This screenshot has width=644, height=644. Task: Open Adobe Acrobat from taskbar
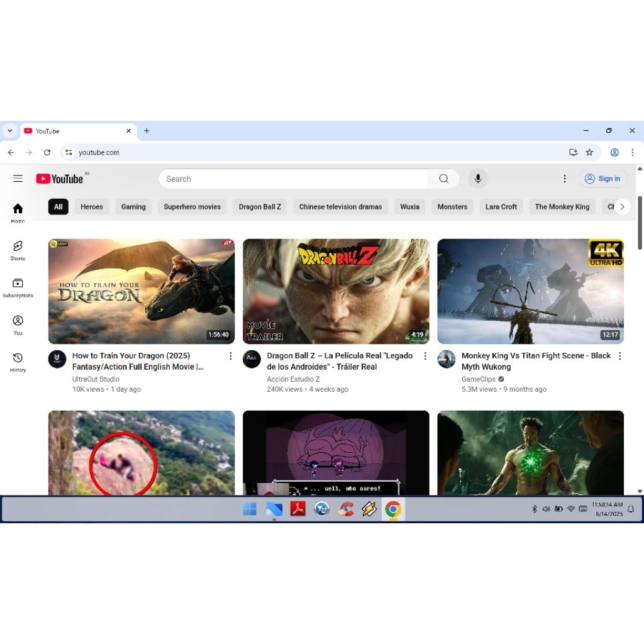click(x=297, y=509)
